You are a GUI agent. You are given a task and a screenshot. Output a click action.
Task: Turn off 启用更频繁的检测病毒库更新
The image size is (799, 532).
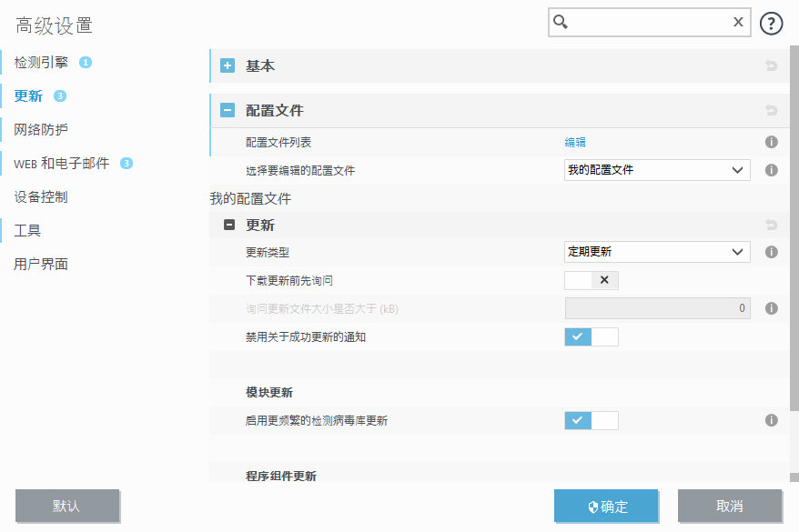592,420
